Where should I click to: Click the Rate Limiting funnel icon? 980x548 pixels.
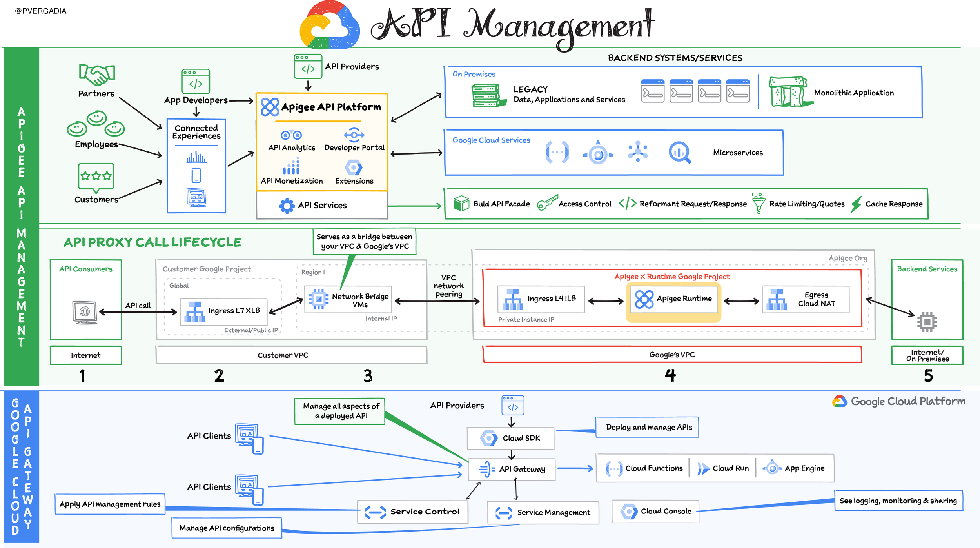pos(759,203)
